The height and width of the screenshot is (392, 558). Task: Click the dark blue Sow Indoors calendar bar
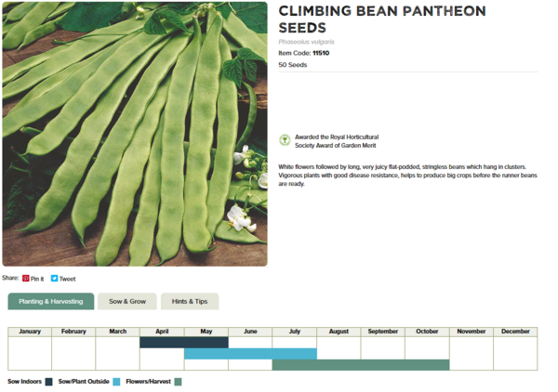point(183,342)
